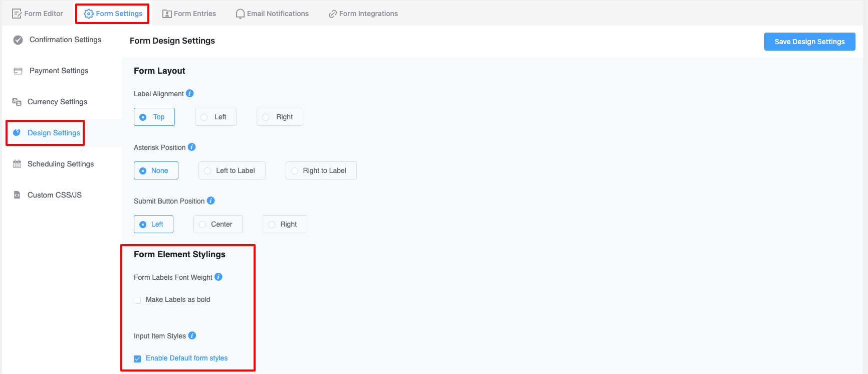
Task: Select Design Settings in sidebar
Action: (62, 133)
